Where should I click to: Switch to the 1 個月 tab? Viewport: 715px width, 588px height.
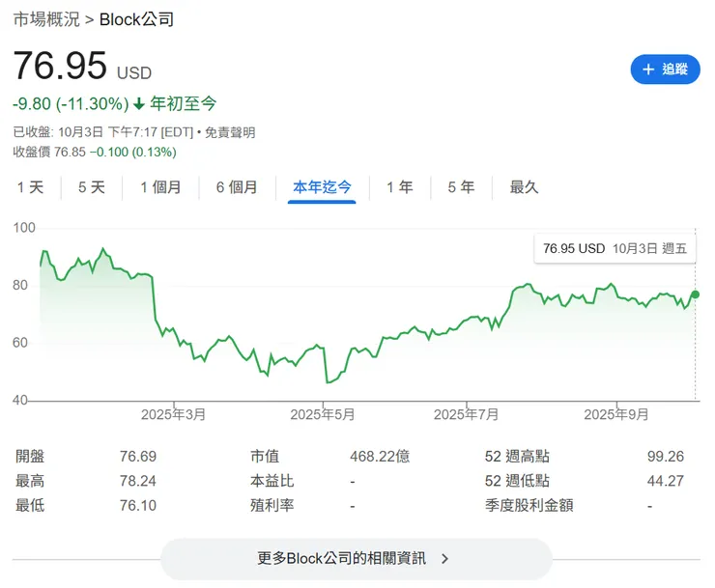pyautogui.click(x=160, y=187)
